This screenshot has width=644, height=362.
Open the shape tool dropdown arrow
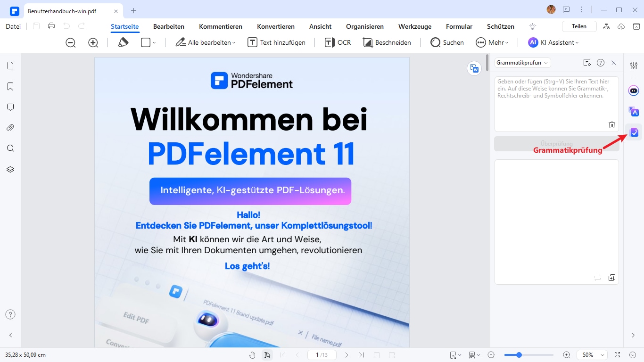154,43
